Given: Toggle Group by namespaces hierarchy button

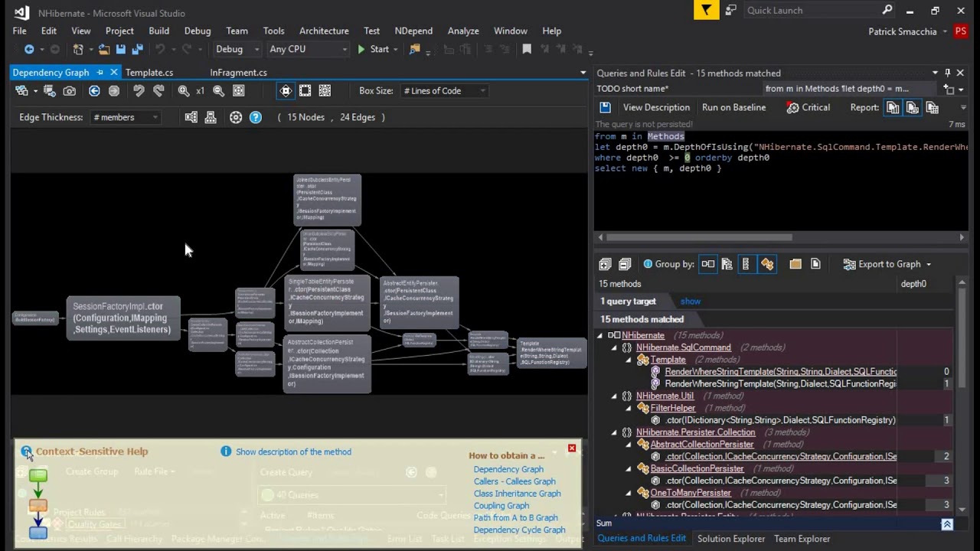Looking at the screenshot, I should coord(727,264).
